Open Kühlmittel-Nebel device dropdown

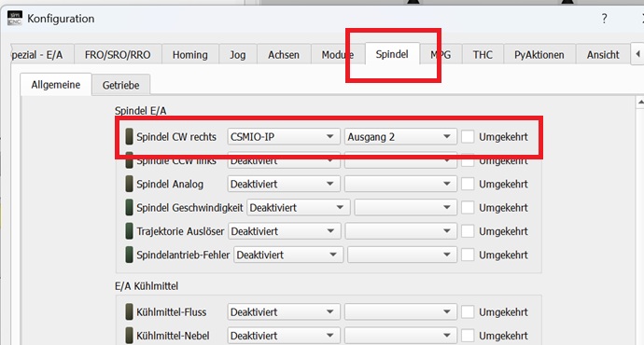(x=284, y=336)
